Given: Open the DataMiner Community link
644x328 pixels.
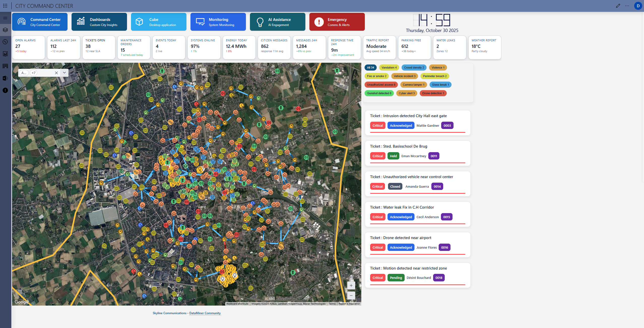Looking at the screenshot, I should coord(205,313).
